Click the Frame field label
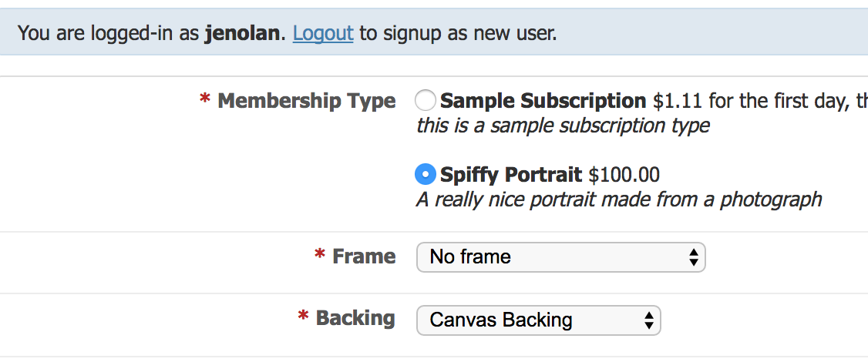This screenshot has height=362, width=868. 364,256
